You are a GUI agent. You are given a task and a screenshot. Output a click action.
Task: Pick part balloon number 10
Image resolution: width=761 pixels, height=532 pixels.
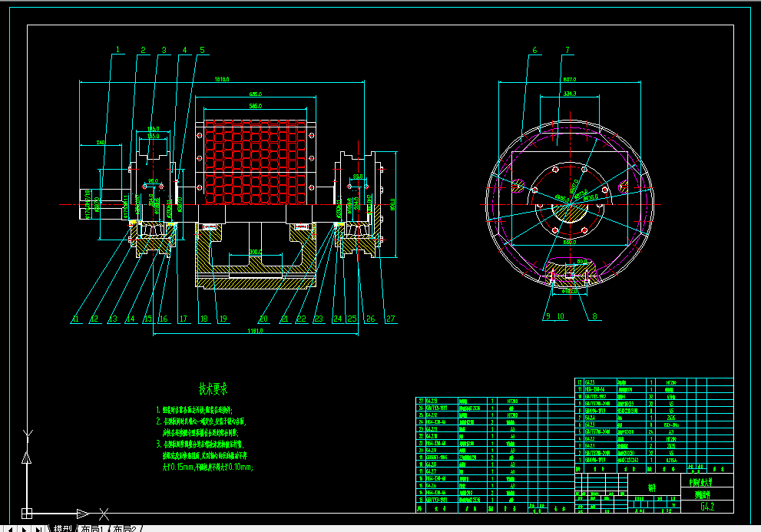[x=561, y=316]
